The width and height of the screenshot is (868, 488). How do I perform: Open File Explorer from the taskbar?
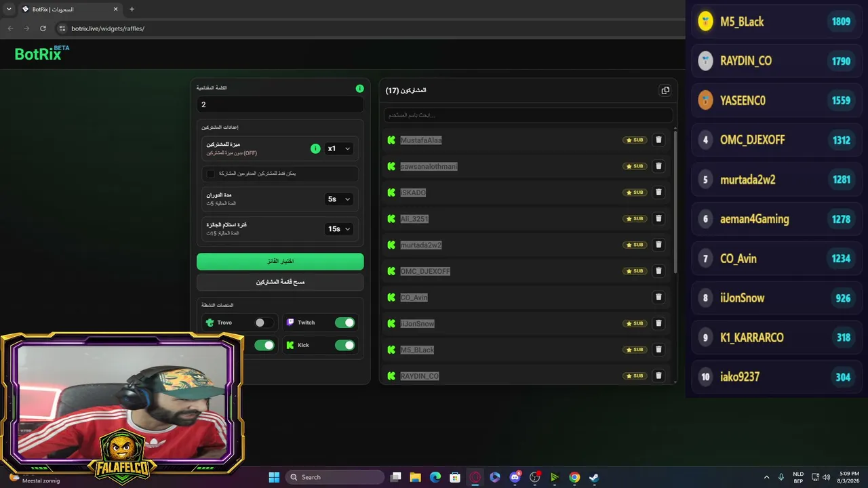(416, 477)
